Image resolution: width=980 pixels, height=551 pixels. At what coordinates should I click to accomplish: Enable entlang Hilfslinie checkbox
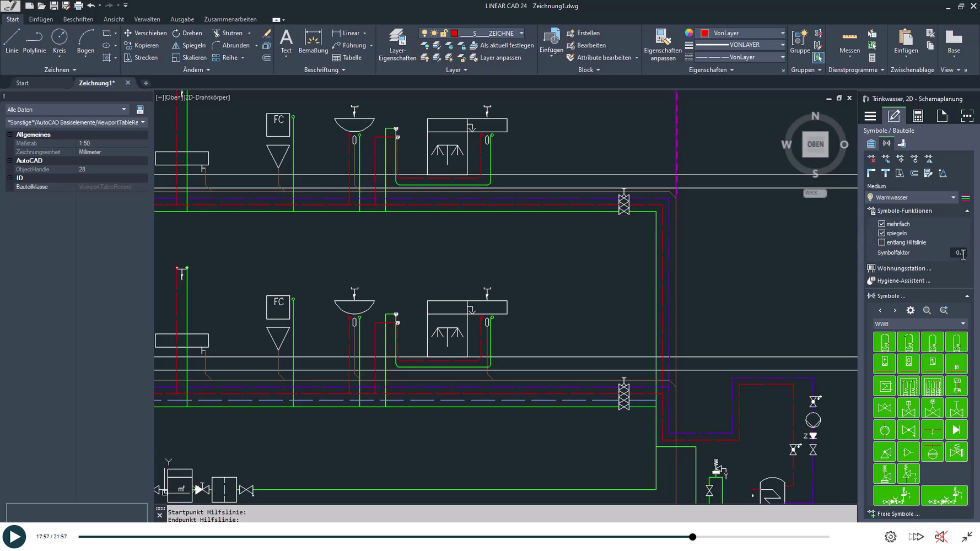[x=882, y=242]
